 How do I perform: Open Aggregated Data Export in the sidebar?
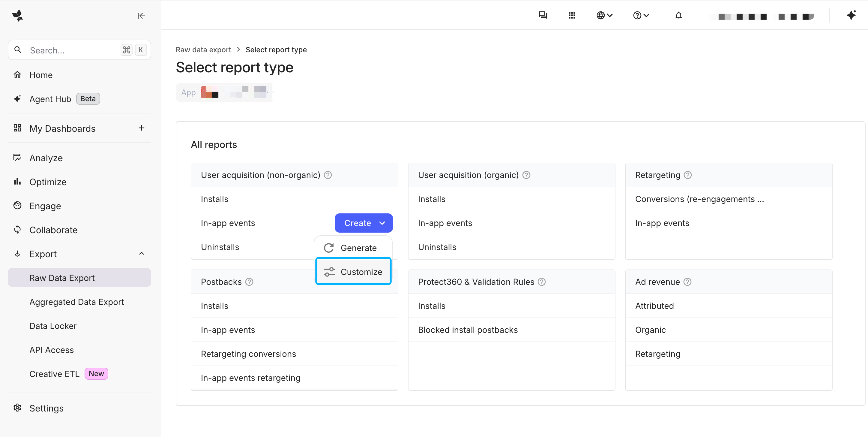pyautogui.click(x=77, y=302)
